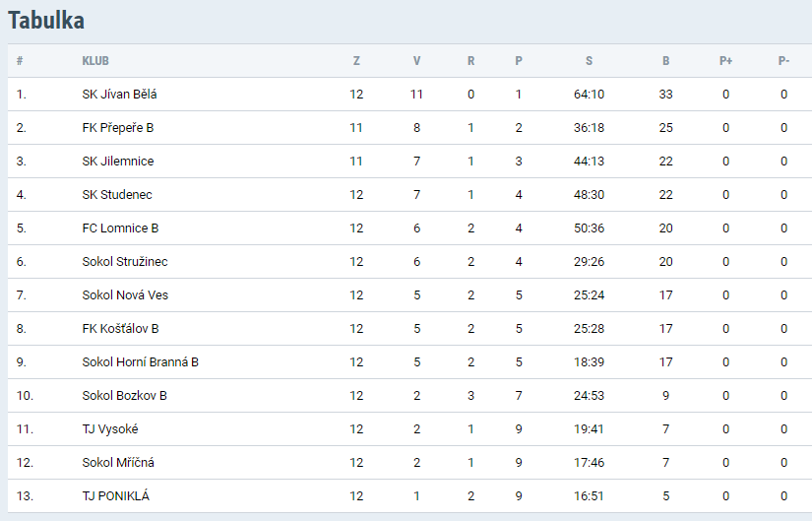Select SK Jilemnice in the table

[118, 162]
